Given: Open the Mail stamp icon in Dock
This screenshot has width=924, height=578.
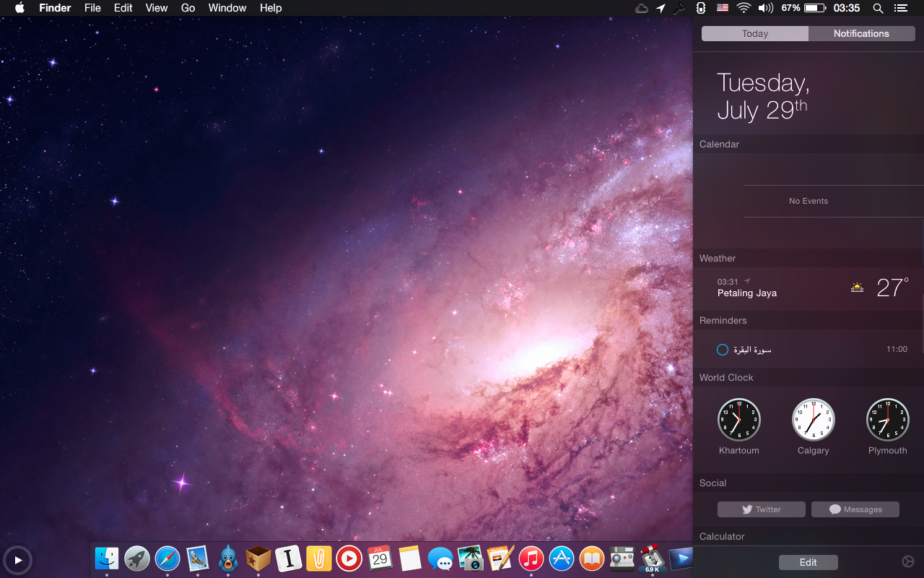Looking at the screenshot, I should [x=198, y=558].
